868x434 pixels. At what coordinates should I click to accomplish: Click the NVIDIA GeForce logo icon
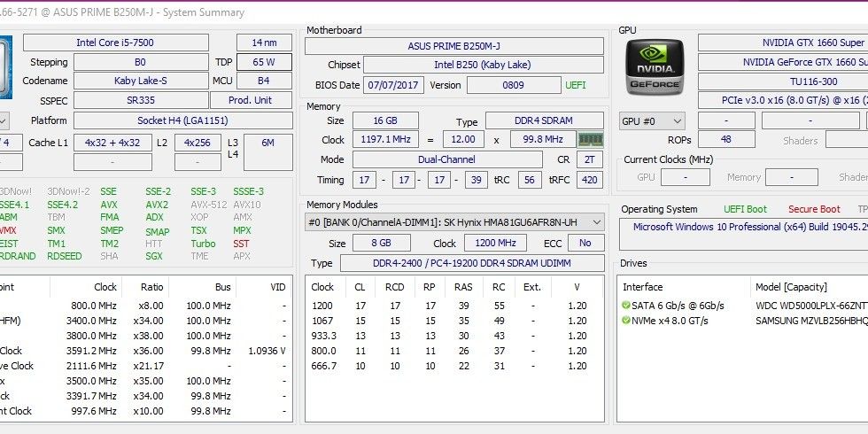coord(655,67)
